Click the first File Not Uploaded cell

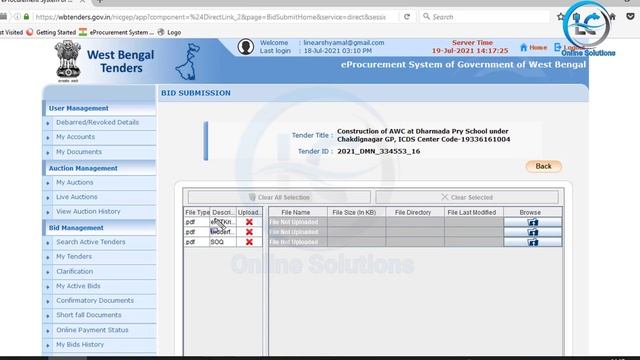coord(298,222)
